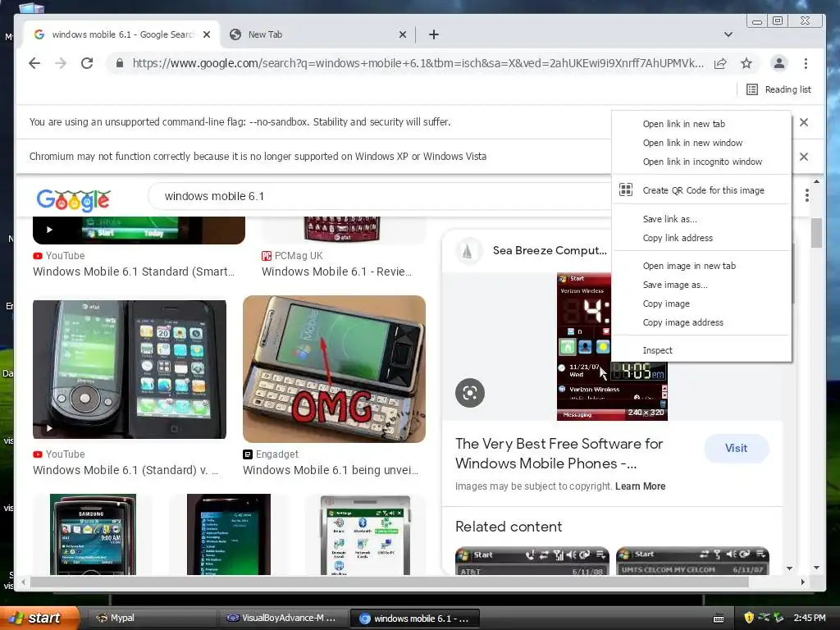
Task: Click the page scroll-up arrow
Action: coord(816,181)
